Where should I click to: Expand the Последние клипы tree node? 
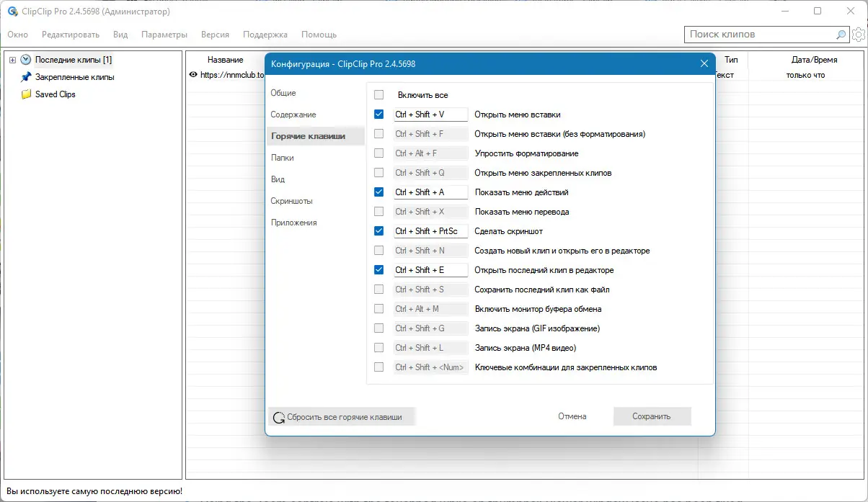12,60
